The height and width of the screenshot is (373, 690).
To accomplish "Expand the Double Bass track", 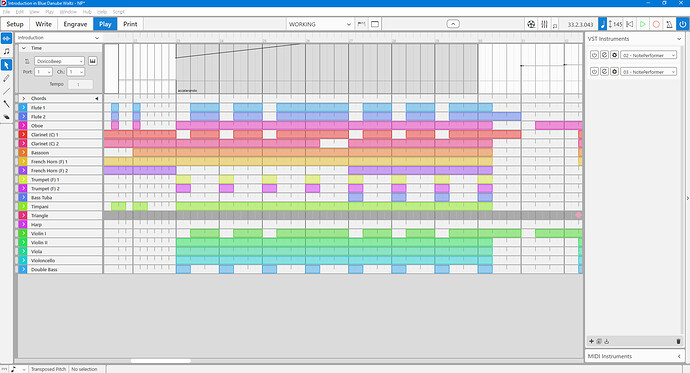I will point(23,269).
